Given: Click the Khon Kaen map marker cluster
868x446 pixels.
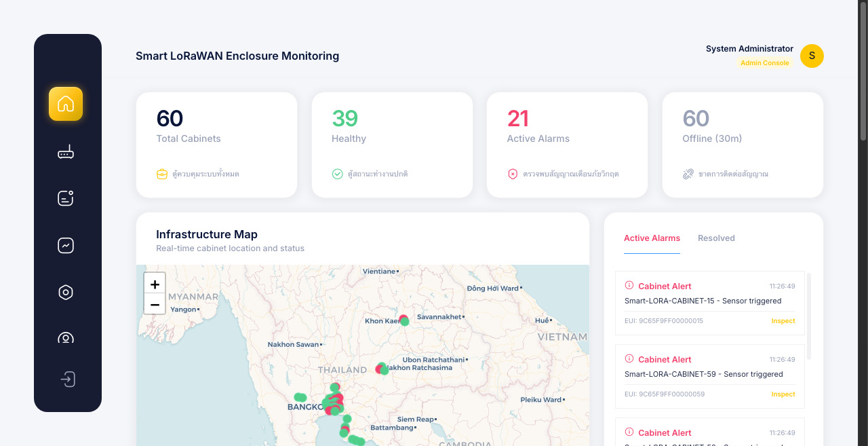Looking at the screenshot, I should point(404,320).
